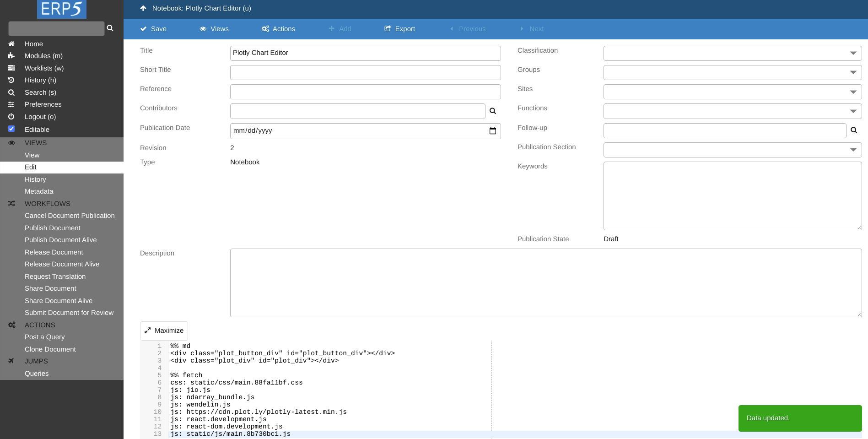Select the Edit view in sidebar
Image resolution: width=868 pixels, height=439 pixels.
pos(62,167)
